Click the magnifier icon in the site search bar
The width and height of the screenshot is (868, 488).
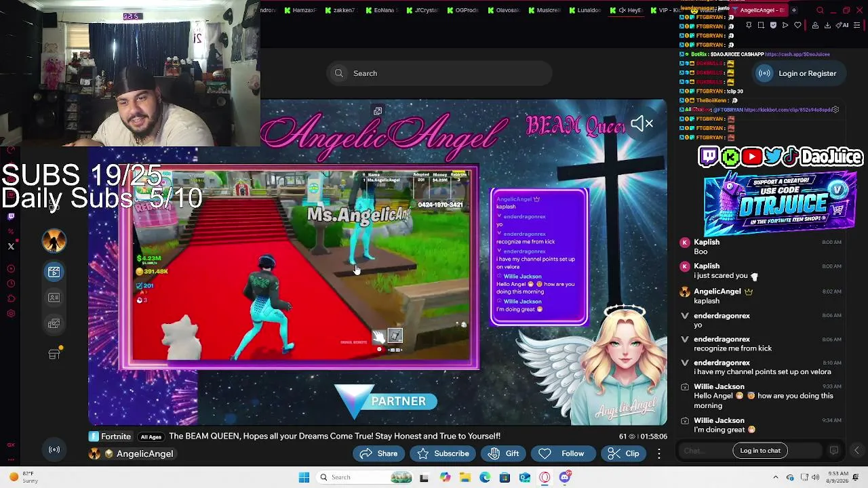(x=339, y=73)
